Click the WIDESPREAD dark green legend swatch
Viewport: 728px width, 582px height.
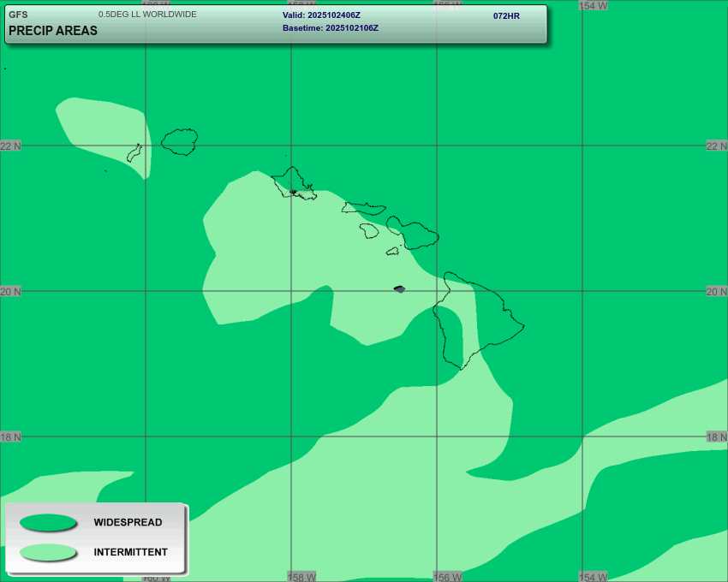coord(48,522)
